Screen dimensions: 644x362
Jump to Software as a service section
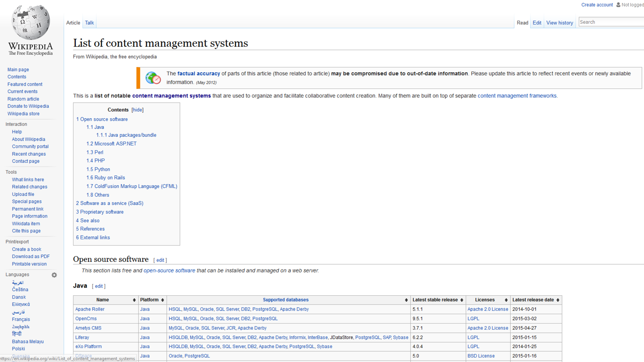pos(109,204)
